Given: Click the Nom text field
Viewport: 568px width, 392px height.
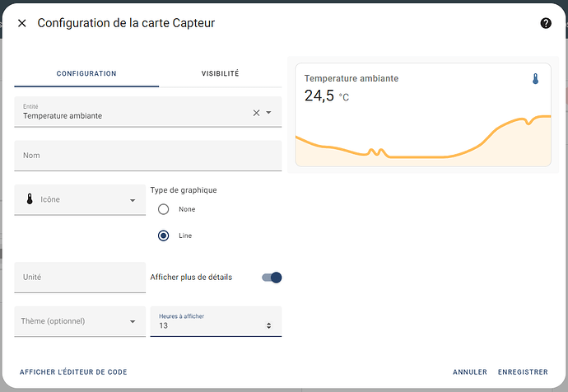Looking at the screenshot, I should click(148, 156).
